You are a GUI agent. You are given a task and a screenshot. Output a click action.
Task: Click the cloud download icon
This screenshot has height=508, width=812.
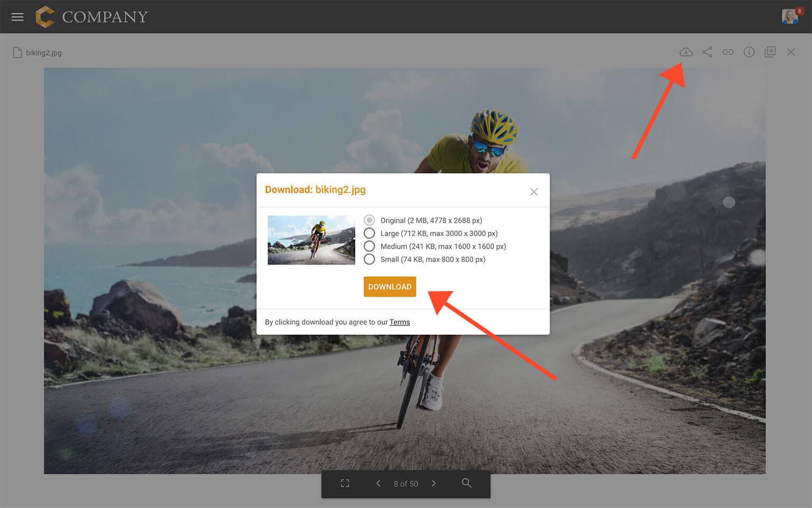pos(686,52)
